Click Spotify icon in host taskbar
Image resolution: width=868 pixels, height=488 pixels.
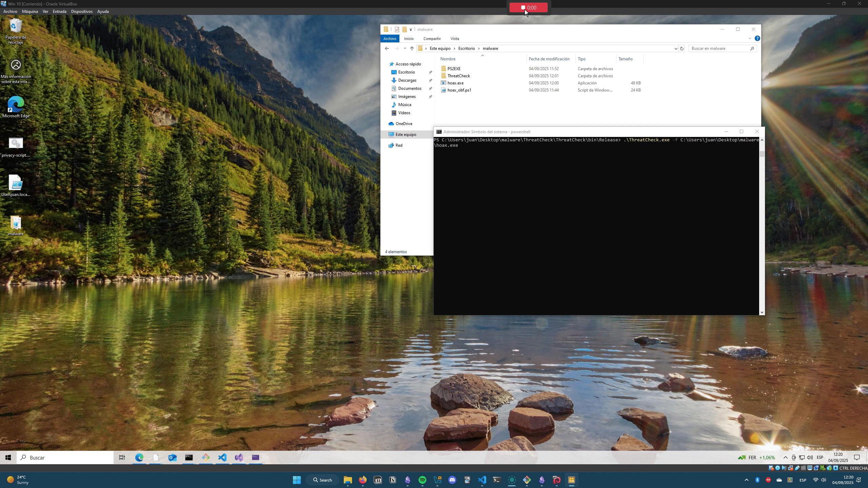coord(422,480)
